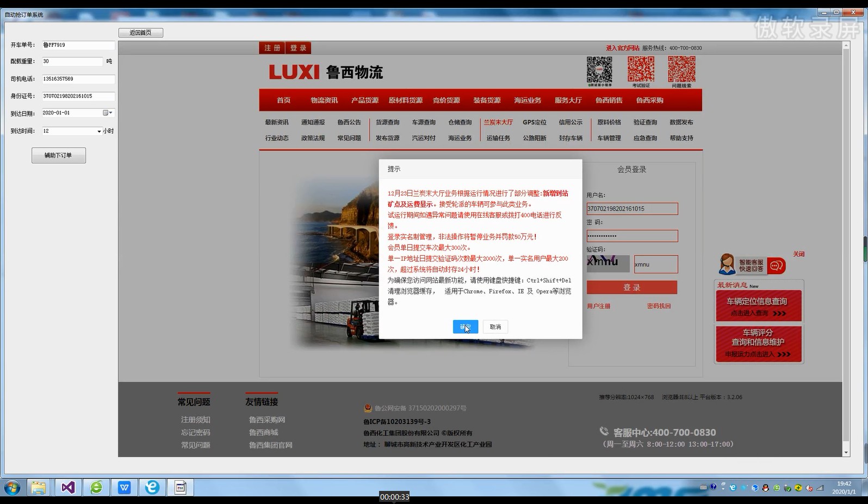The image size is (868, 504).
Task: Open the 产品货源 menu item
Action: tap(365, 100)
